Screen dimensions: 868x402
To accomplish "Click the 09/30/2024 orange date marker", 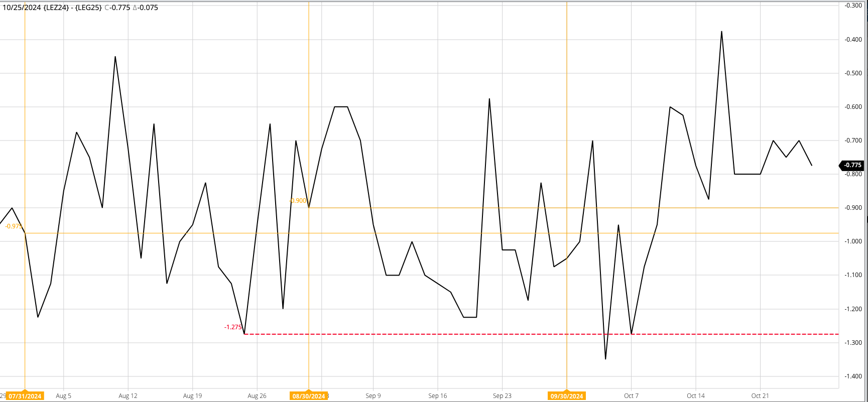I will (x=567, y=396).
